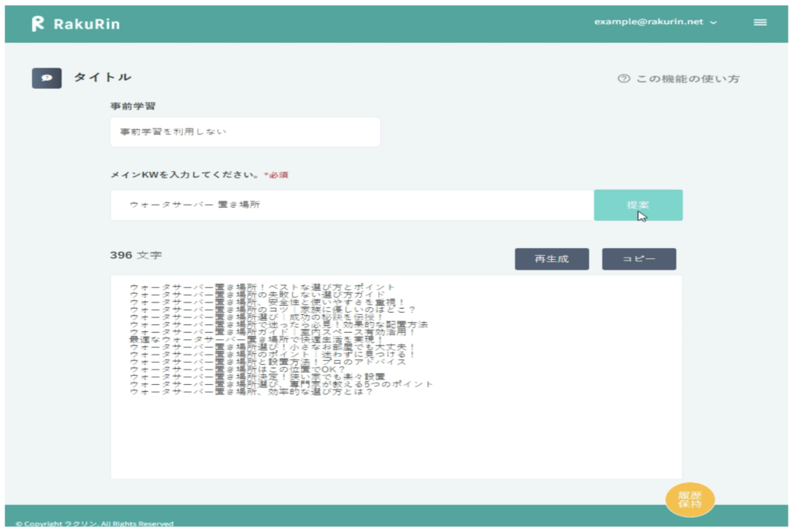
Task: Hit the コピー button
Action: click(x=638, y=259)
